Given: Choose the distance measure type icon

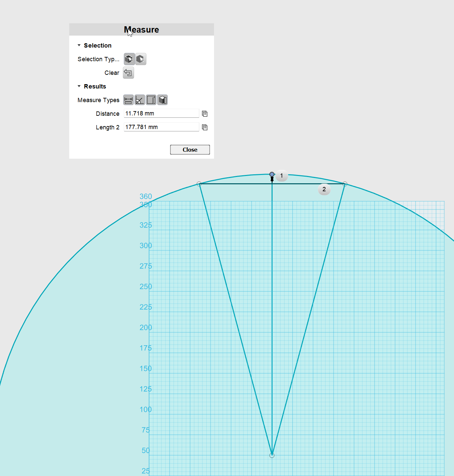Looking at the screenshot, I should (128, 100).
